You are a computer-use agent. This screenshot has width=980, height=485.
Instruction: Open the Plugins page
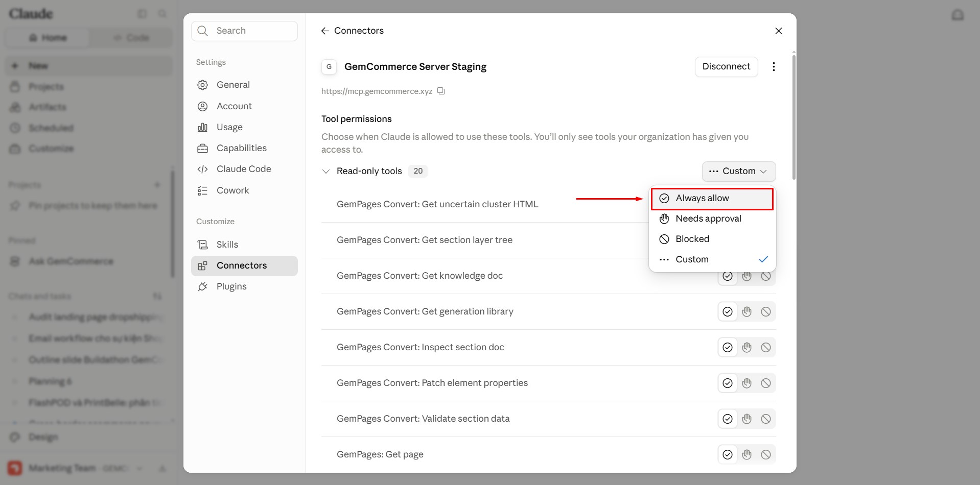click(x=244, y=286)
